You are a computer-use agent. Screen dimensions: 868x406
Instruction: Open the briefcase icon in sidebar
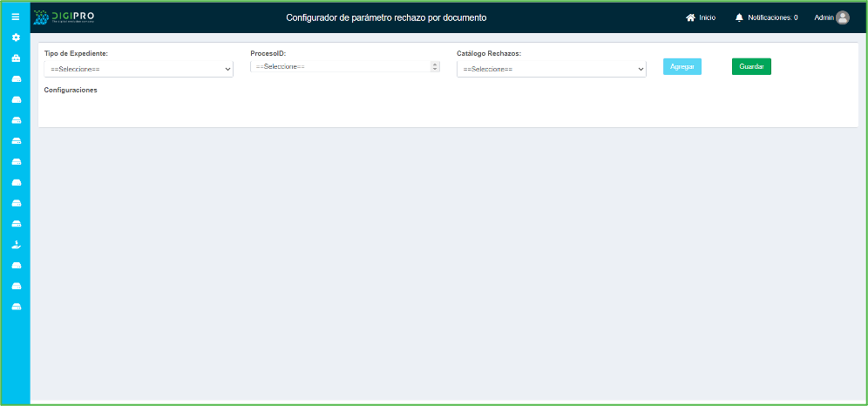[16, 58]
